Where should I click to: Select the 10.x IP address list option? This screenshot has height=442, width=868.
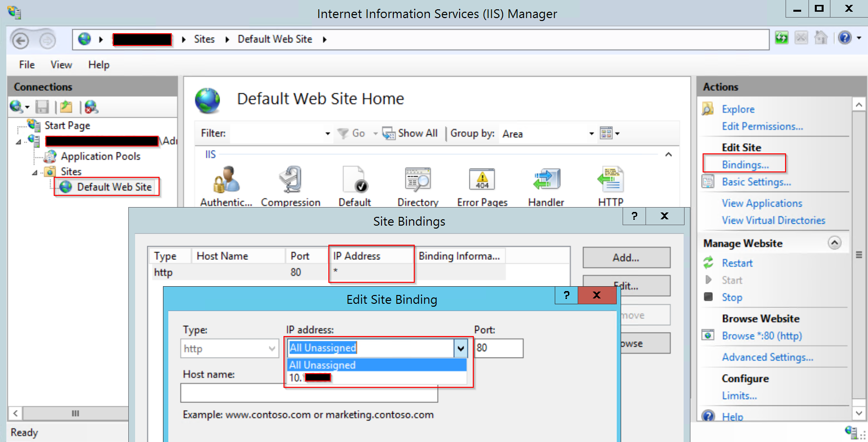[377, 378]
